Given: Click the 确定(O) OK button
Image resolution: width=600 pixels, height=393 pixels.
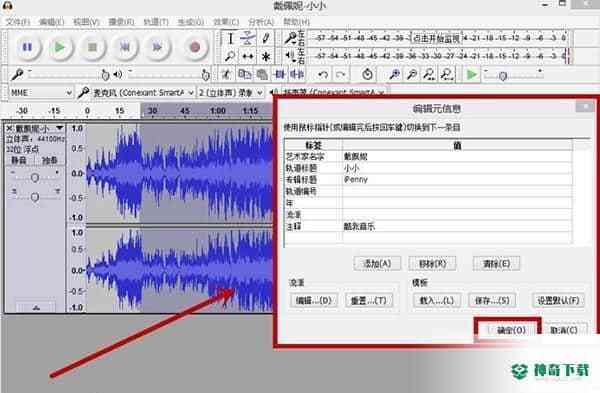Looking at the screenshot, I should tap(511, 330).
